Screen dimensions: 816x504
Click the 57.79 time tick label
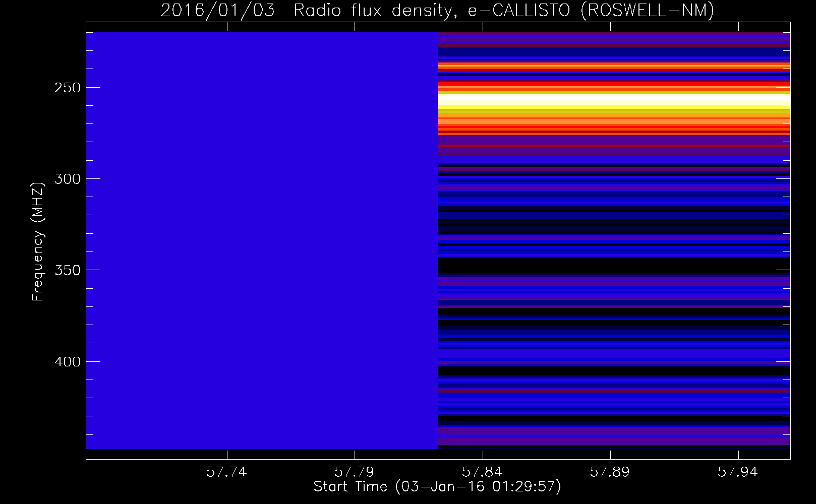(x=355, y=472)
